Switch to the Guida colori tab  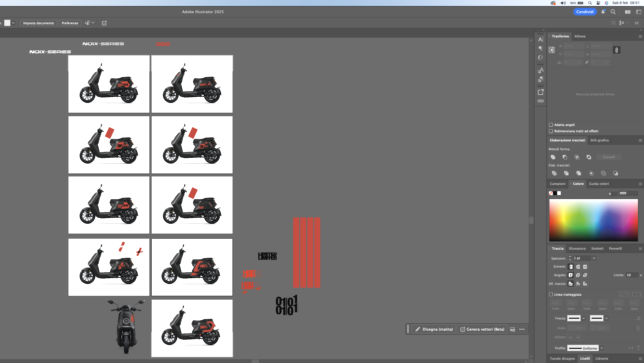599,184
